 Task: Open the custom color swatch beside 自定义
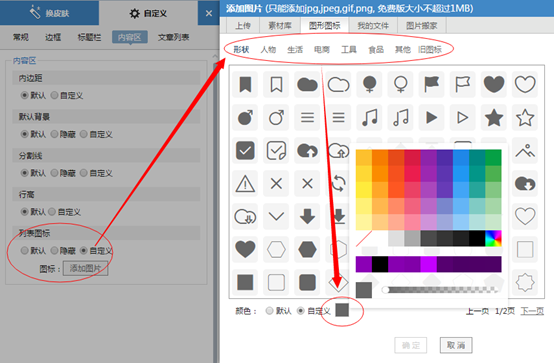(x=342, y=310)
